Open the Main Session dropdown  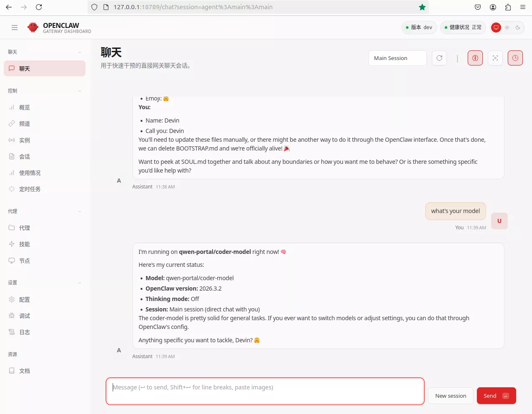(x=397, y=58)
